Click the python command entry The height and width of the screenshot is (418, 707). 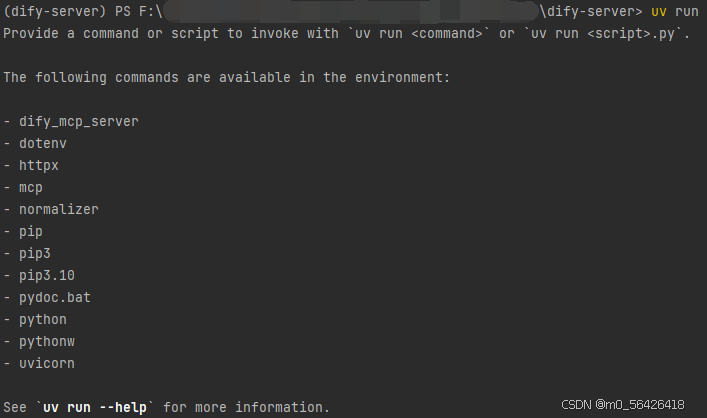pos(43,320)
